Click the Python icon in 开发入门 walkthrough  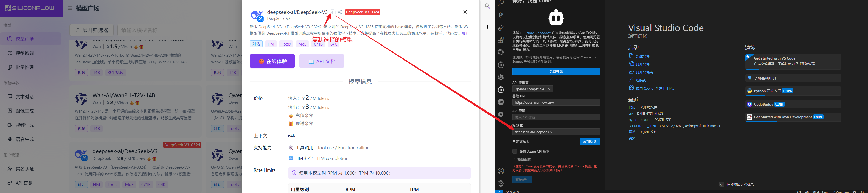point(750,91)
